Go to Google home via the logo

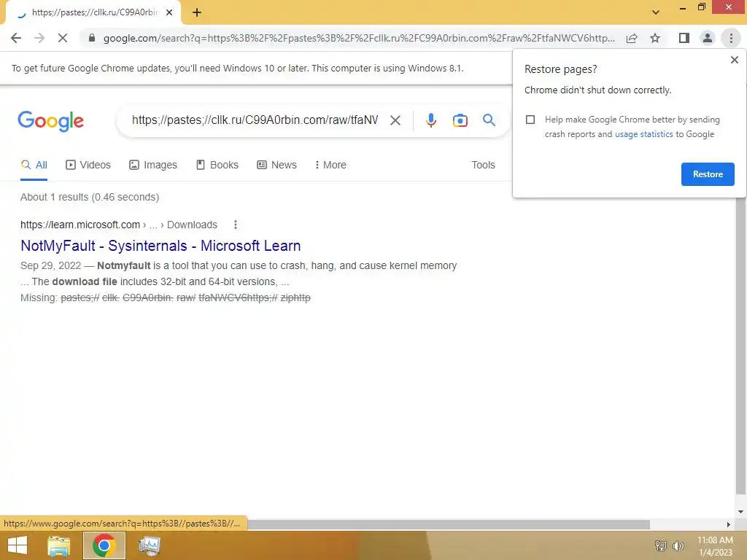click(51, 121)
